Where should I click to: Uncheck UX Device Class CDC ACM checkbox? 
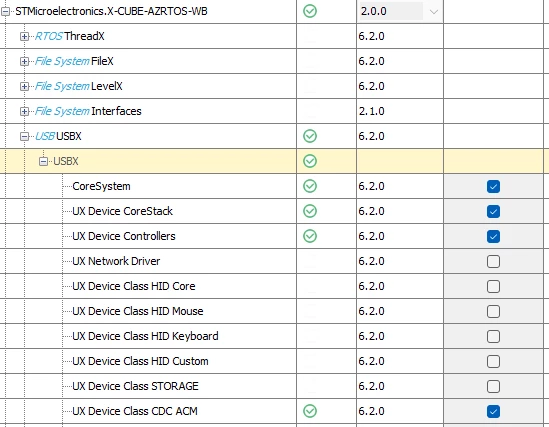click(493, 412)
